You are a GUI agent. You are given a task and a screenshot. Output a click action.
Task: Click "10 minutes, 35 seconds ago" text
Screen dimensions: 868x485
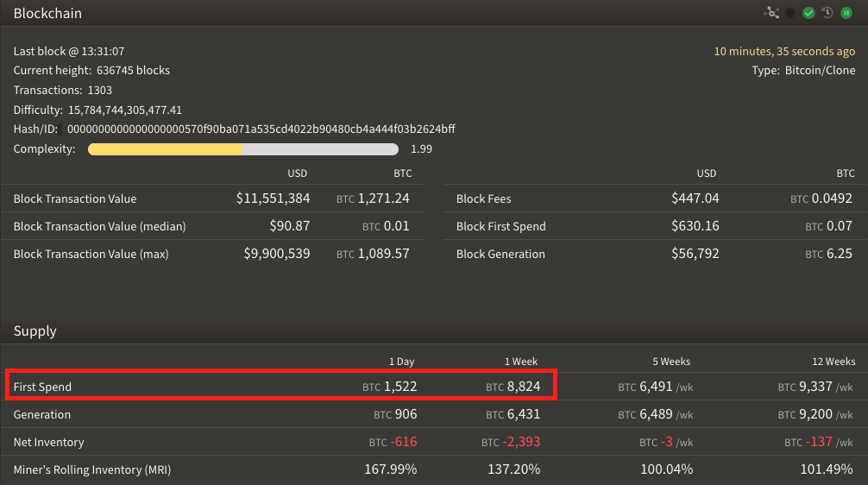pos(784,52)
